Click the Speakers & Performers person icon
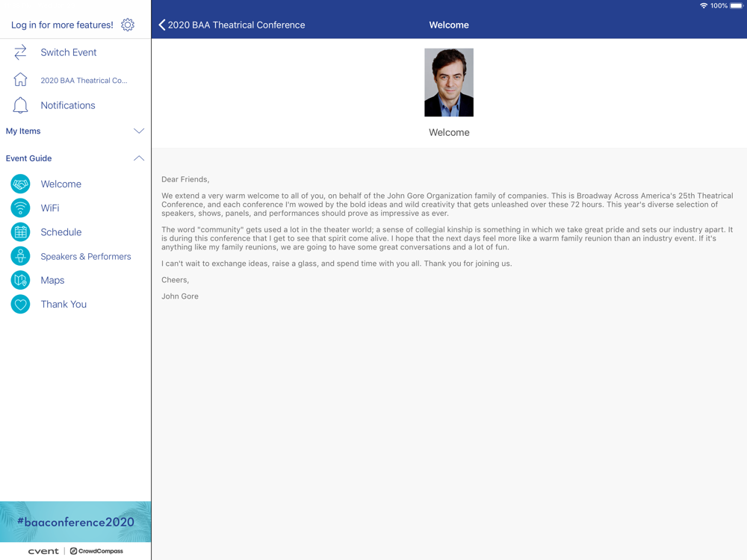 tap(20, 256)
